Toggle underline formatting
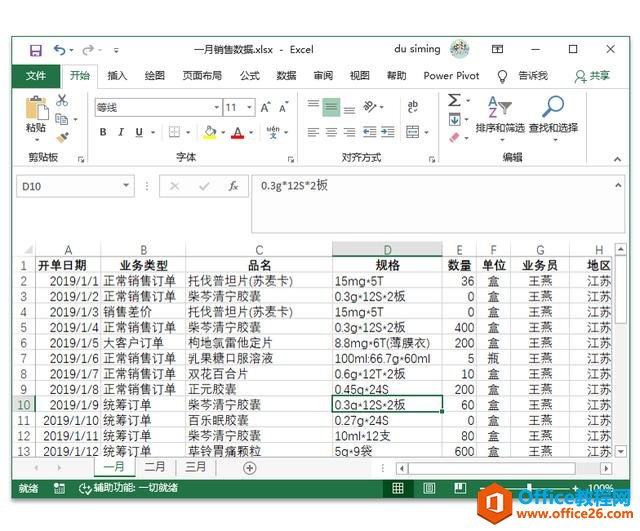The width and height of the screenshot is (640, 531). (139, 132)
